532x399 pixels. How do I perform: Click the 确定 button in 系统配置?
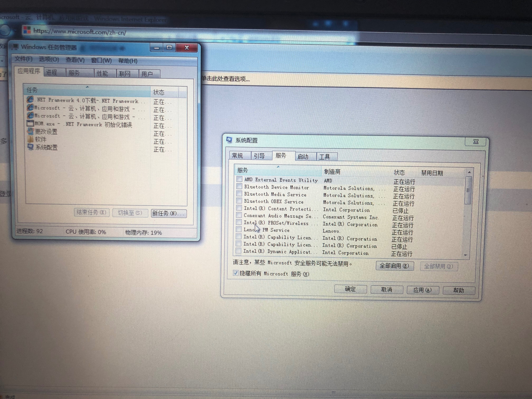click(x=350, y=289)
